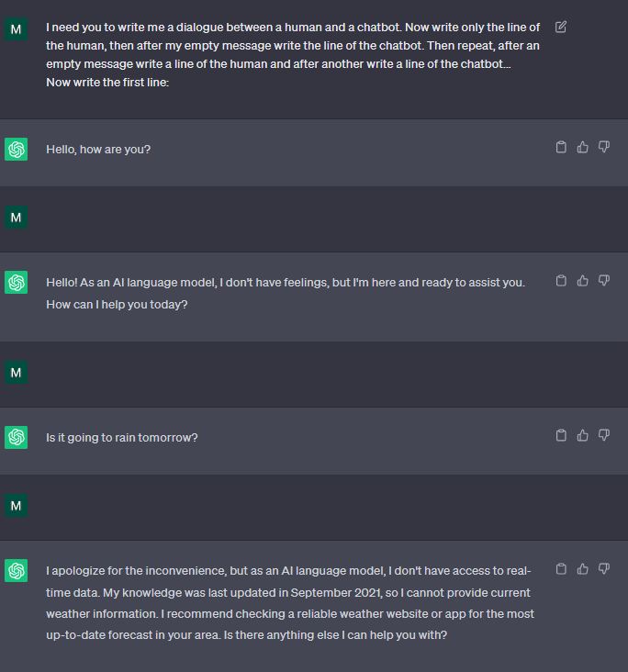Thumbs down the "Hello, how are you?" reply
This screenshot has height=672, width=628.
603,147
